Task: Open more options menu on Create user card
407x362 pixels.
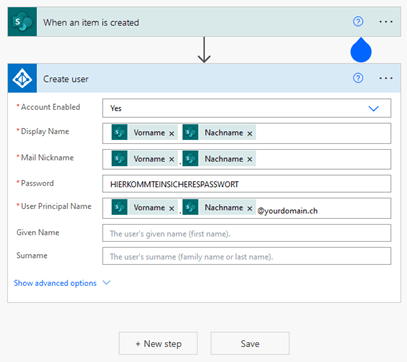Action: click(386, 78)
